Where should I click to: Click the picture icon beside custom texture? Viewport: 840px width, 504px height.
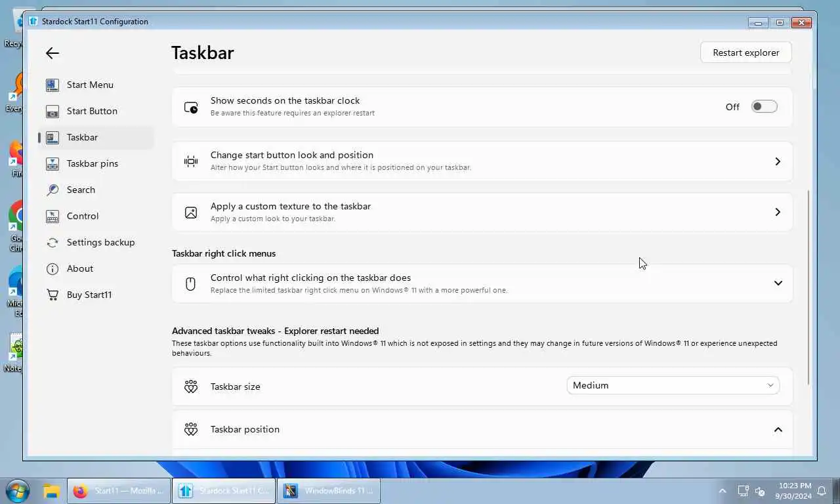(191, 212)
